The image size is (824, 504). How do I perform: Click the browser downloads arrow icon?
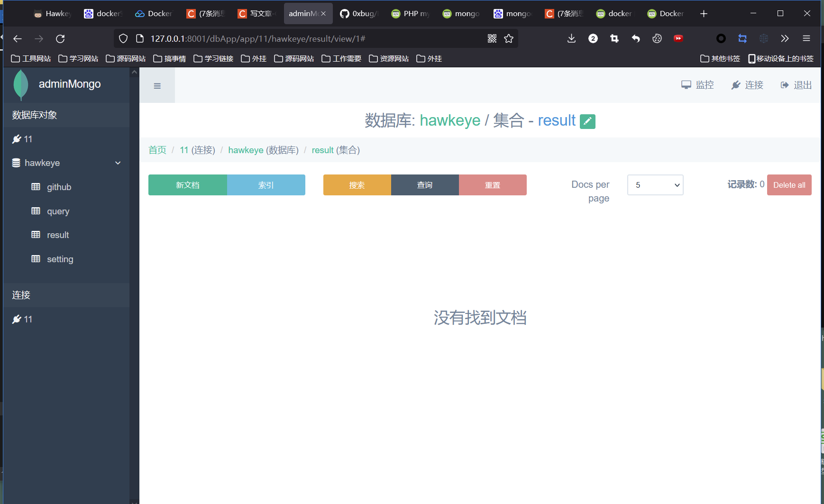coord(571,38)
